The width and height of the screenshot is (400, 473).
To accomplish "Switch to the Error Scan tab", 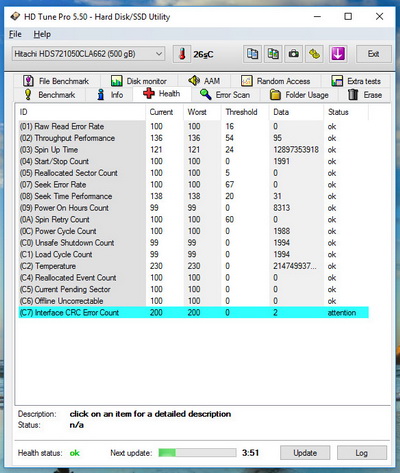I will 225,95.
